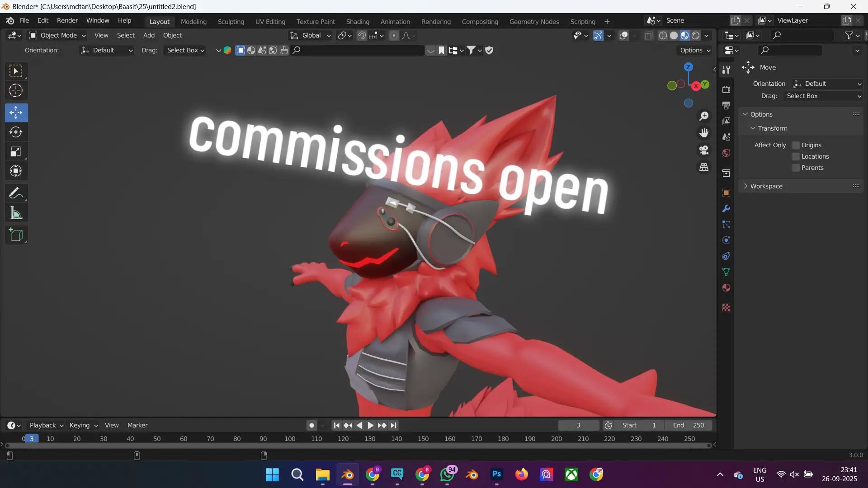The image size is (868, 488).
Task: Click the current frame number field
Action: [578, 426]
